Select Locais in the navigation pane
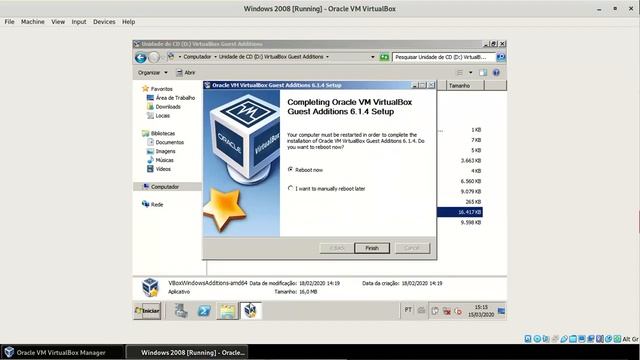This screenshot has height=360, width=640. click(158, 116)
